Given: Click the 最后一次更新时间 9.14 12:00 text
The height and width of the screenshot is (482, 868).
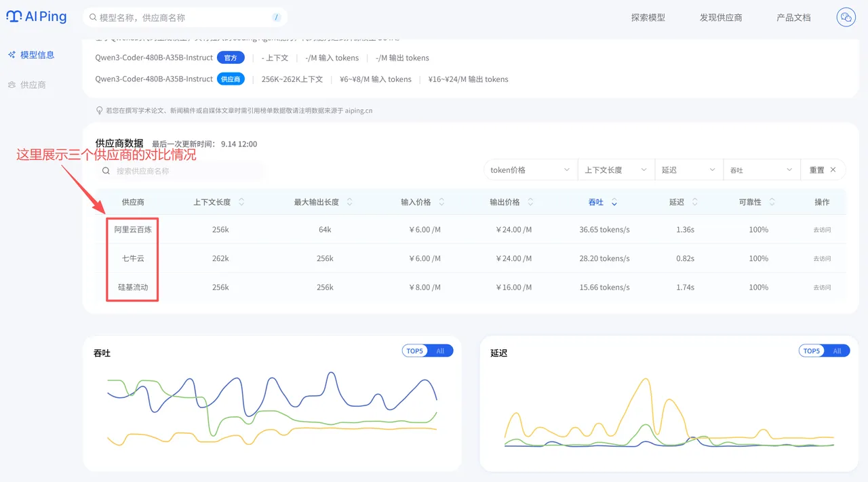Looking at the screenshot, I should tap(204, 144).
